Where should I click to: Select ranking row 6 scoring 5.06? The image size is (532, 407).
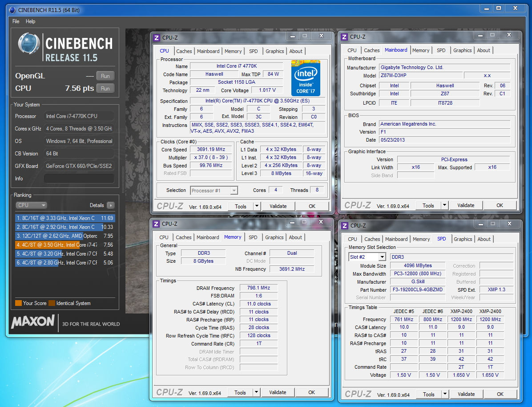[x=65, y=263]
